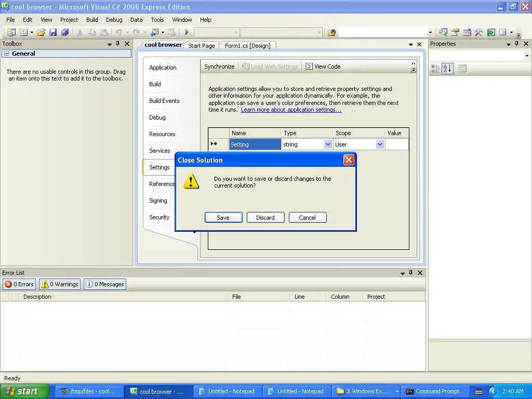Click the Navigate Backward icon
The width and height of the screenshot is (532, 399).
[155, 32]
